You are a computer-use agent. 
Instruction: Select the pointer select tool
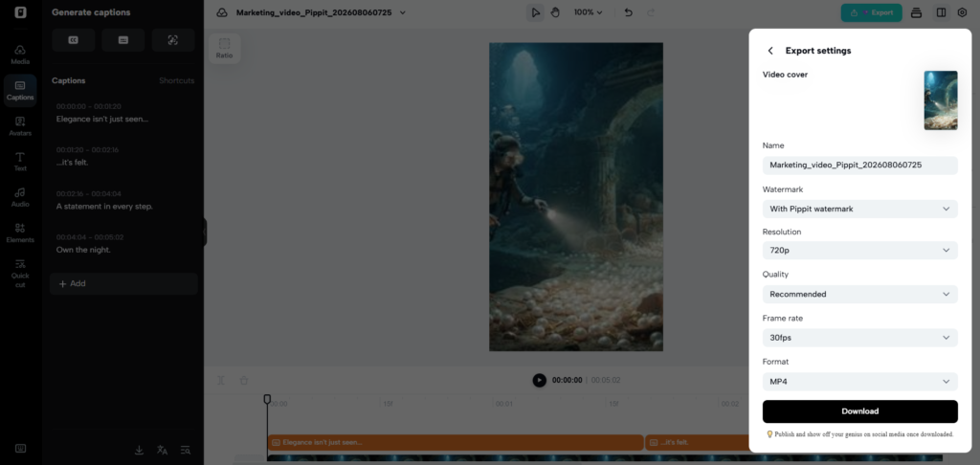point(535,12)
